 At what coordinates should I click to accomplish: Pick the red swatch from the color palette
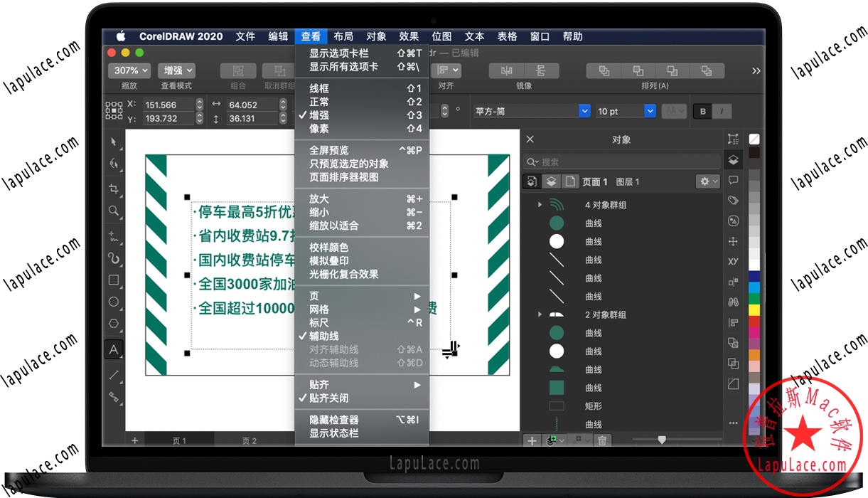tap(754, 320)
